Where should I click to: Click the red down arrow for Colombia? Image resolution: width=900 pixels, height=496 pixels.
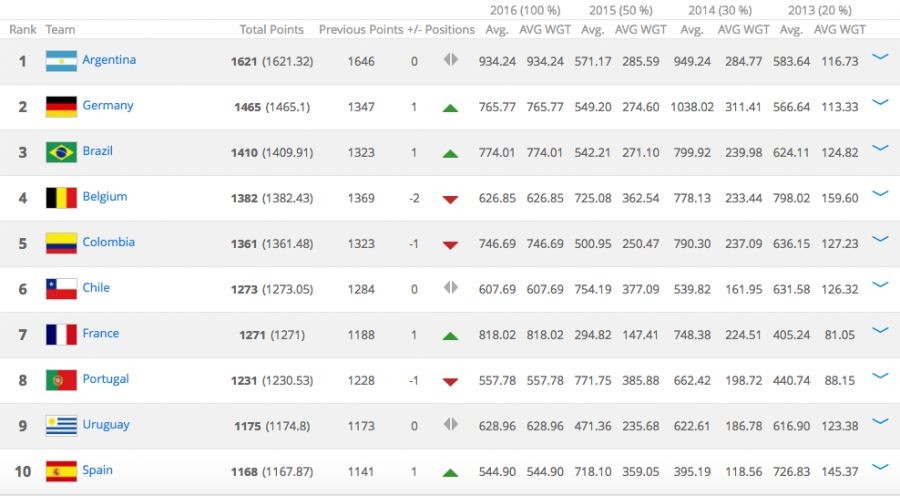click(450, 245)
